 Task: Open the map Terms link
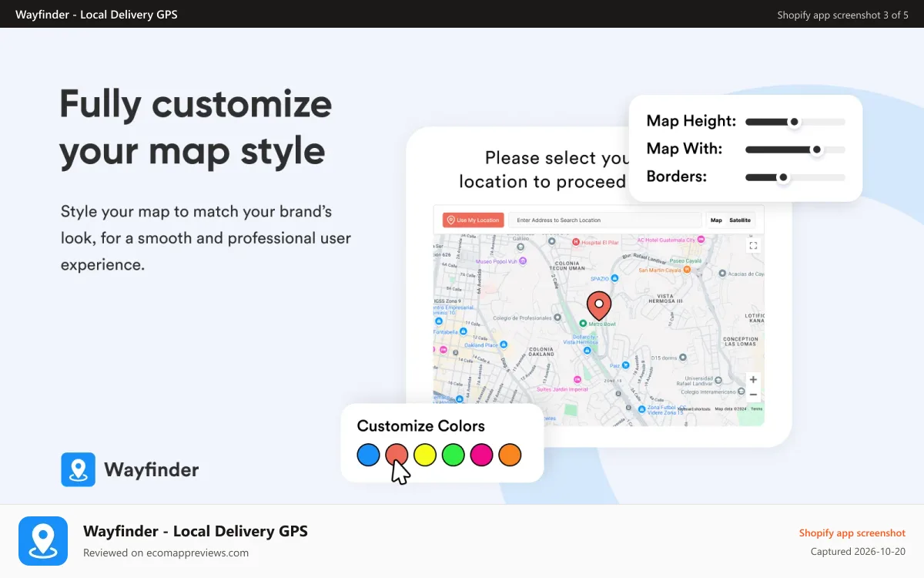pyautogui.click(x=757, y=409)
